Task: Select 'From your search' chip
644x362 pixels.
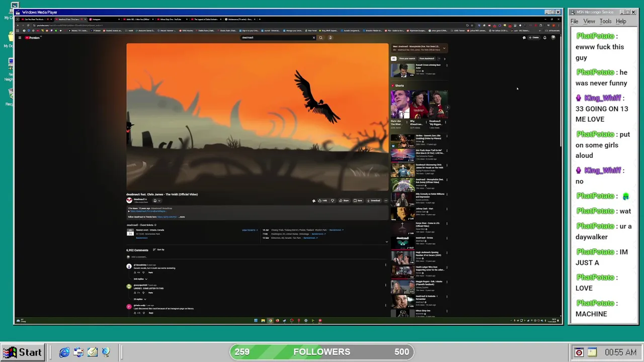Action: 407,59
